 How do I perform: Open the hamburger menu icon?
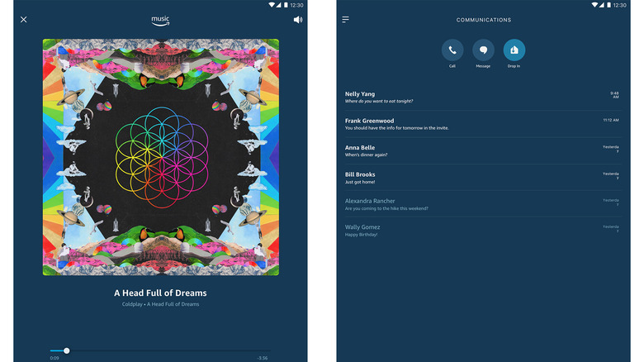click(345, 19)
